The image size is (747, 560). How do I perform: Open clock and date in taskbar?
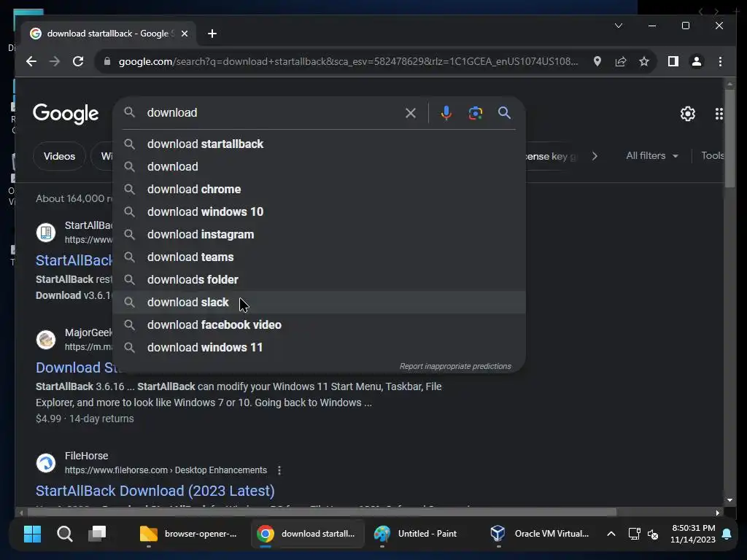(x=693, y=534)
